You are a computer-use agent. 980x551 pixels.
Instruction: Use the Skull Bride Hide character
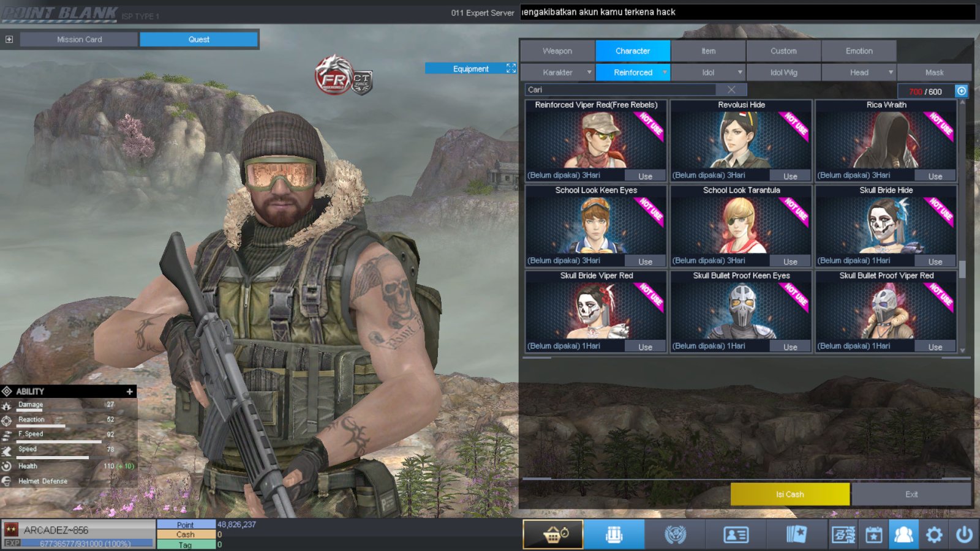click(x=935, y=261)
